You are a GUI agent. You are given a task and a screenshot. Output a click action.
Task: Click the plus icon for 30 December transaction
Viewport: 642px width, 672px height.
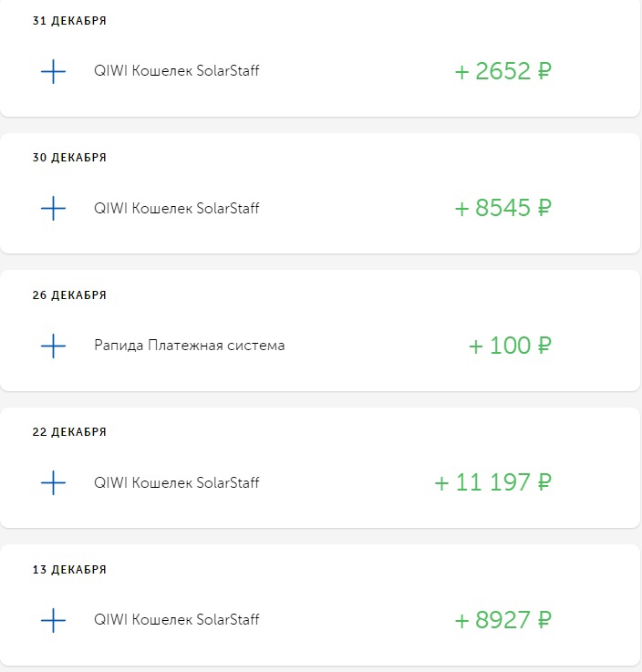54,209
